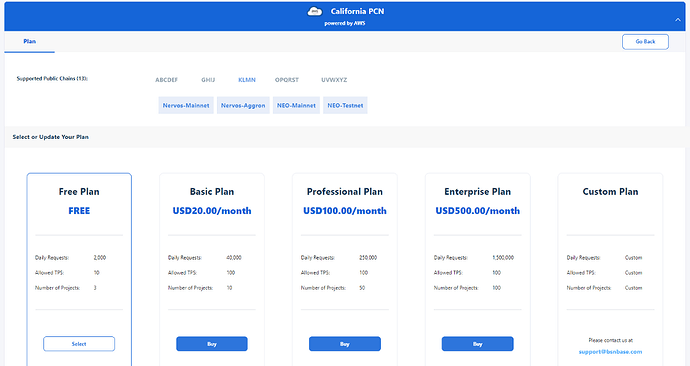Buy the Enterprise Plan
690x366 pixels.
click(x=477, y=344)
